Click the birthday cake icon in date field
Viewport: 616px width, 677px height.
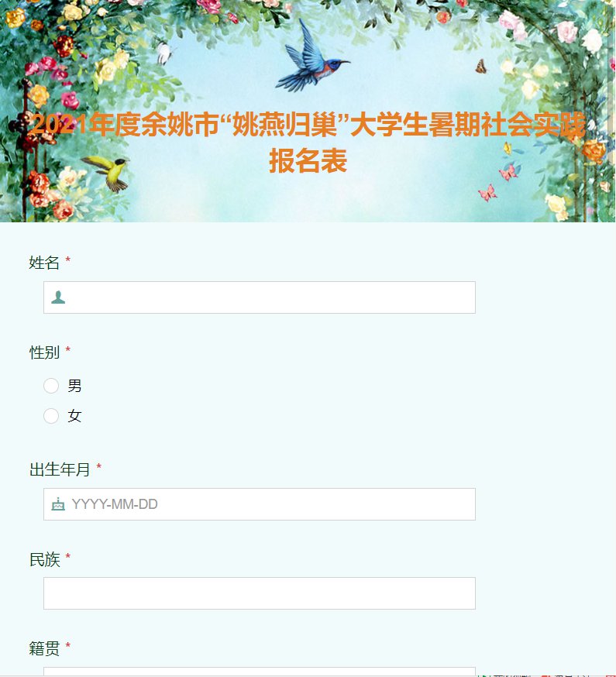(x=58, y=503)
